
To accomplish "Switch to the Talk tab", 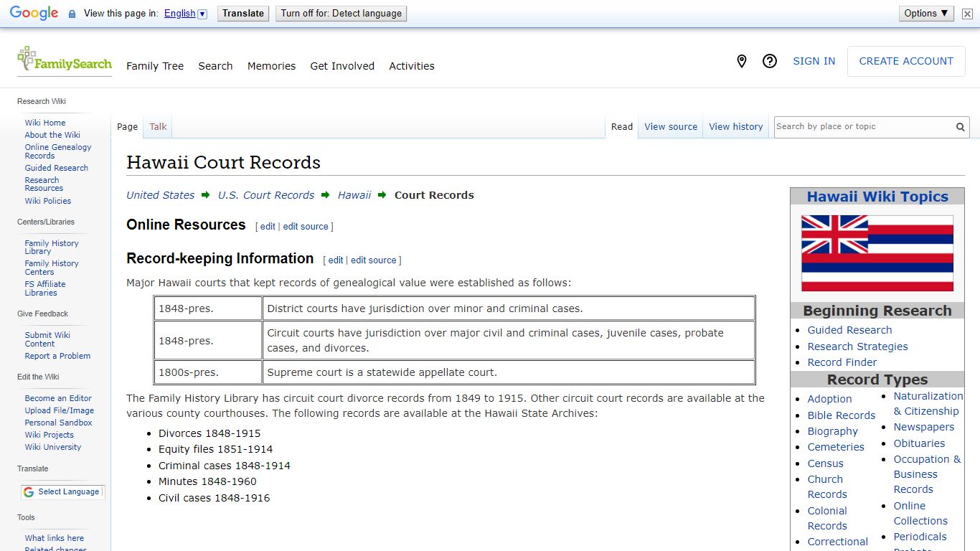I will (x=158, y=127).
